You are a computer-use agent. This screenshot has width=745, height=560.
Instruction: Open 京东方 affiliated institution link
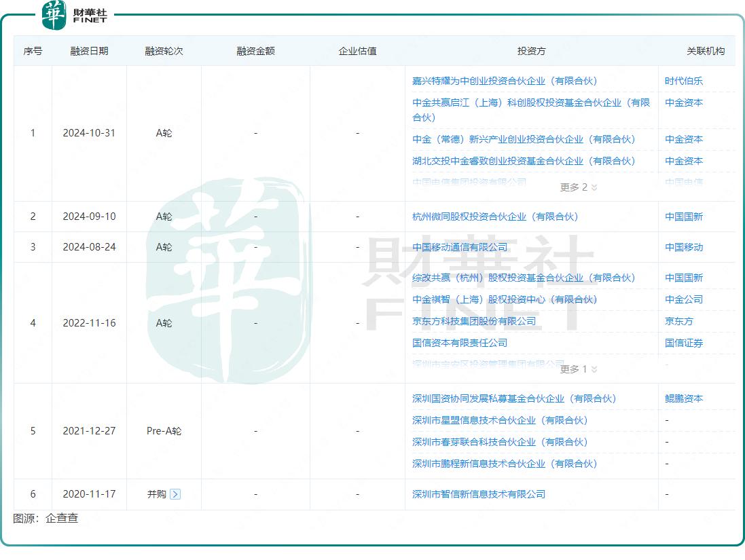[679, 321]
